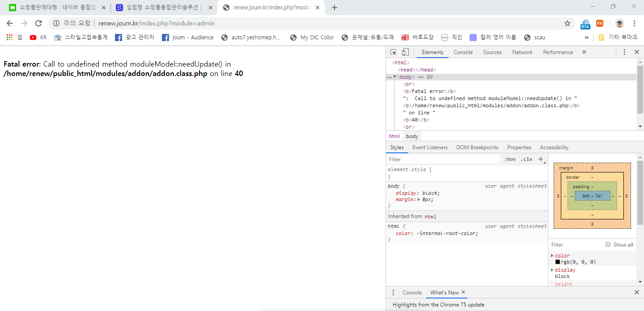Open a new browser tab
Screen dimensions: 644x311
[x=335, y=8]
